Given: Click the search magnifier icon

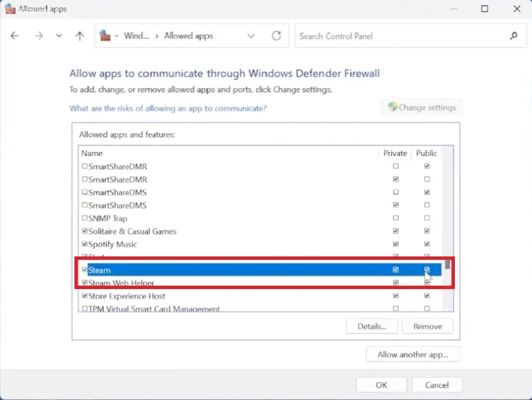Looking at the screenshot, I should click(x=513, y=36).
